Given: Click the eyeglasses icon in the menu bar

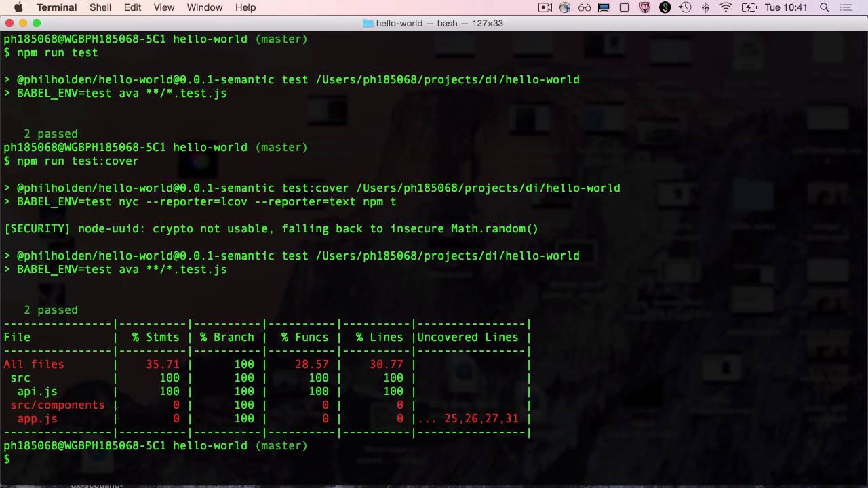Looking at the screenshot, I should click(585, 7).
